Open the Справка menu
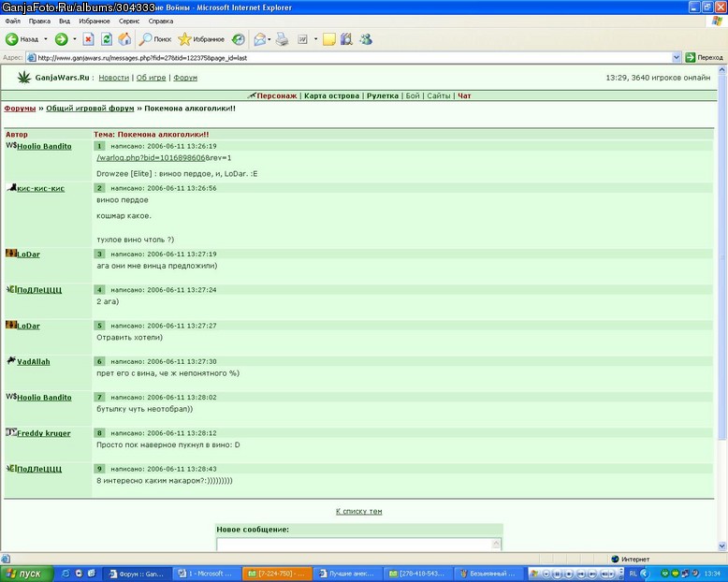This screenshot has width=728, height=582. click(161, 21)
